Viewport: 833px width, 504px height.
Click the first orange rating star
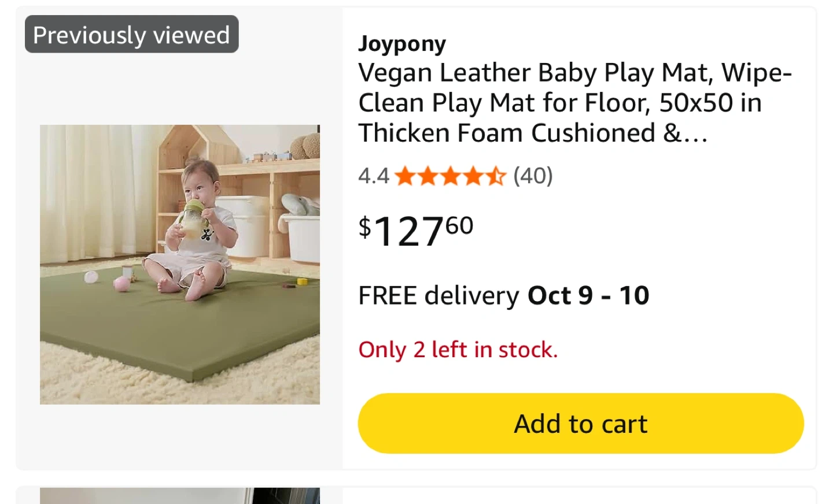pos(406,176)
